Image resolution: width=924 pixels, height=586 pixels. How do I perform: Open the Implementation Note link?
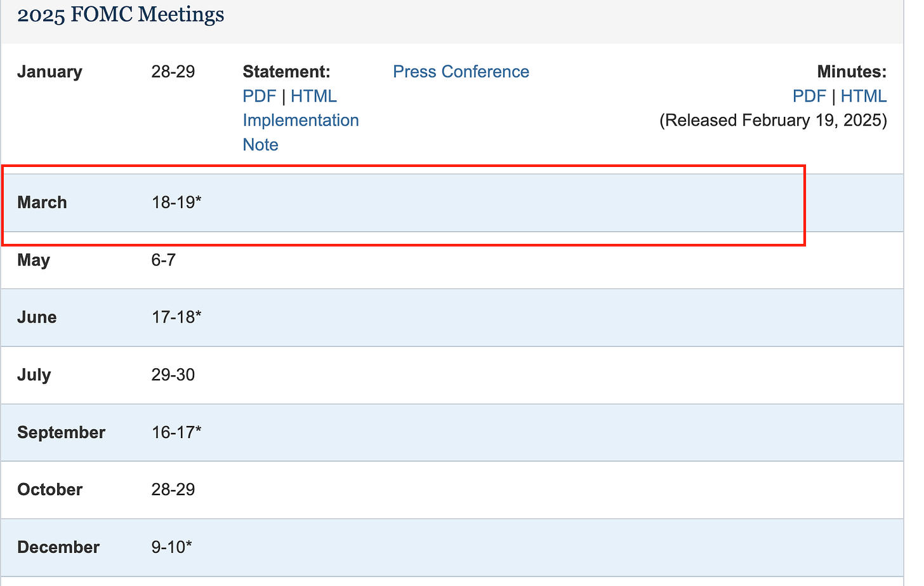[x=301, y=132]
